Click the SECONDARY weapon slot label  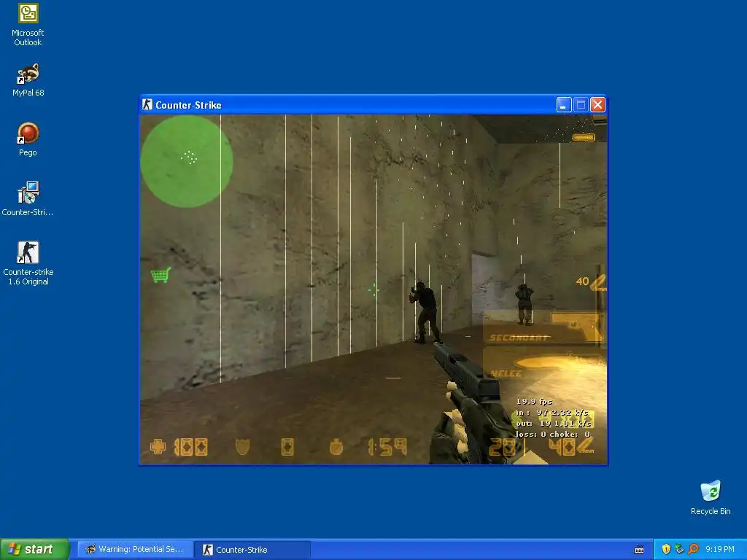pyautogui.click(x=519, y=338)
